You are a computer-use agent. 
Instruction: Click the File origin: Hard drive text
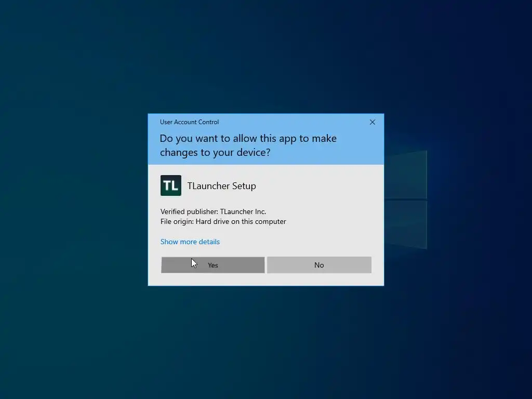(223, 221)
